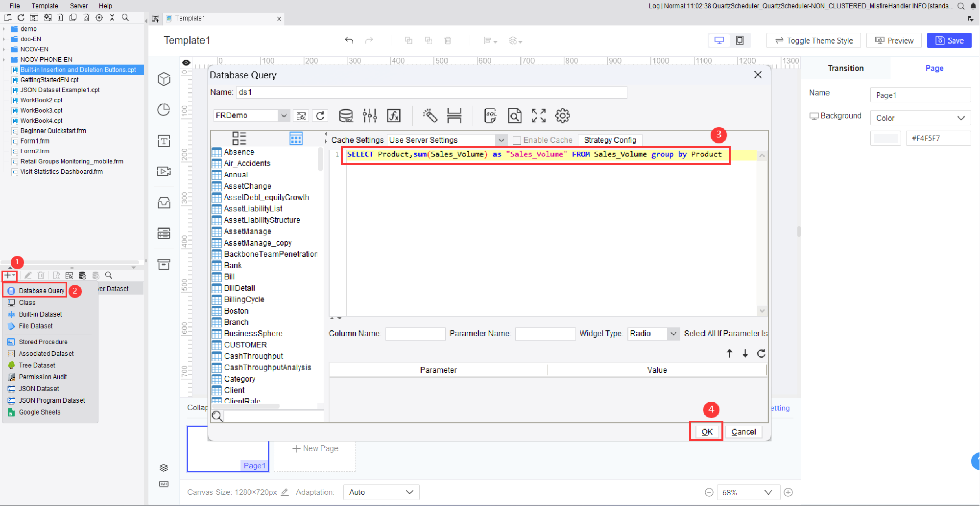
Task: Expand the SQL editor to fullscreen
Action: tap(538, 115)
